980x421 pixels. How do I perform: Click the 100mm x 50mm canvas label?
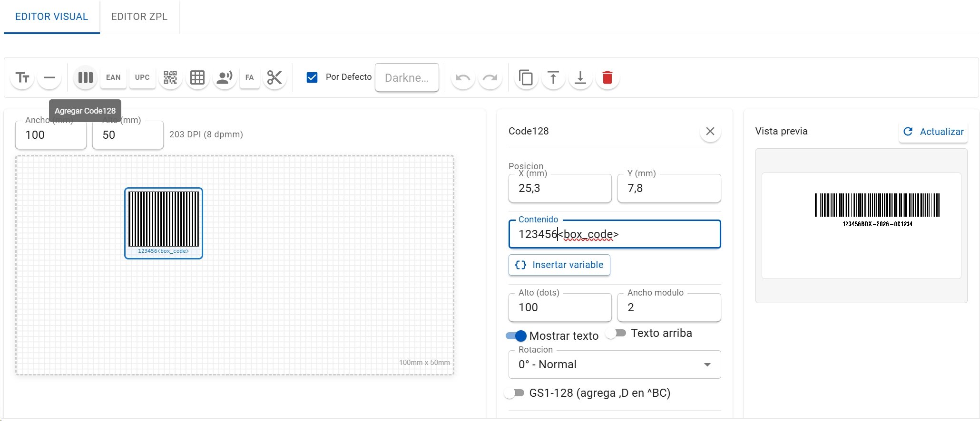[x=424, y=363]
